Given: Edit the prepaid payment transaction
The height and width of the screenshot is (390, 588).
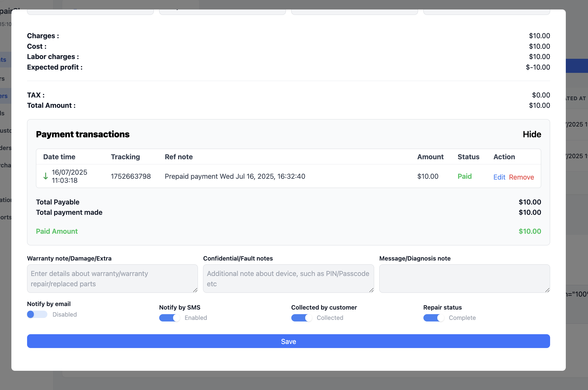Looking at the screenshot, I should [x=499, y=177].
